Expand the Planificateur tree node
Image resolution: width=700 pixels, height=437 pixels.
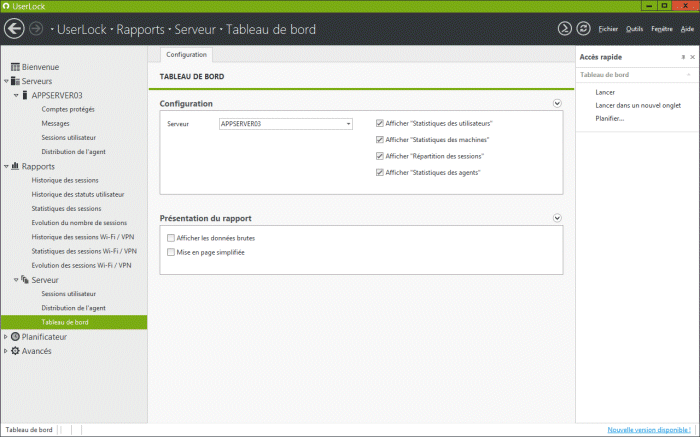6,337
